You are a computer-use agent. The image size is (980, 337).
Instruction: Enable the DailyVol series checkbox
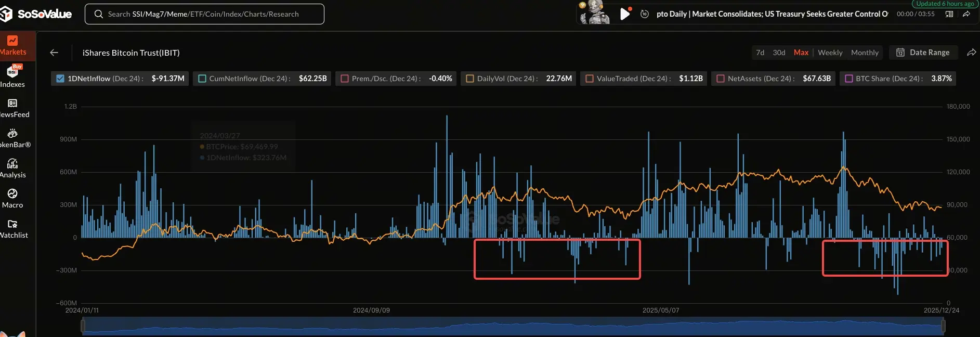click(x=470, y=79)
